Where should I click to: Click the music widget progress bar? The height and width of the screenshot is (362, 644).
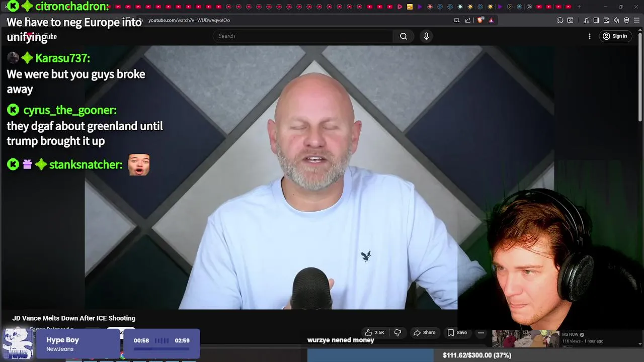(161, 348)
